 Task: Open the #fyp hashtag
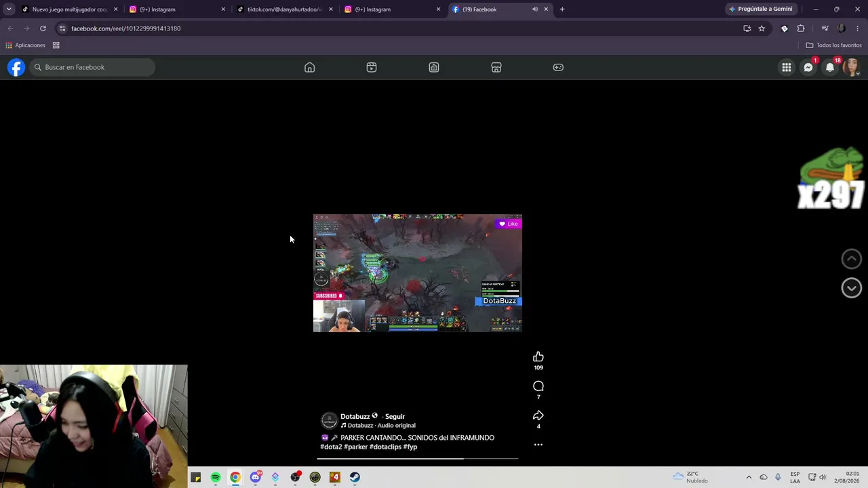click(x=410, y=447)
